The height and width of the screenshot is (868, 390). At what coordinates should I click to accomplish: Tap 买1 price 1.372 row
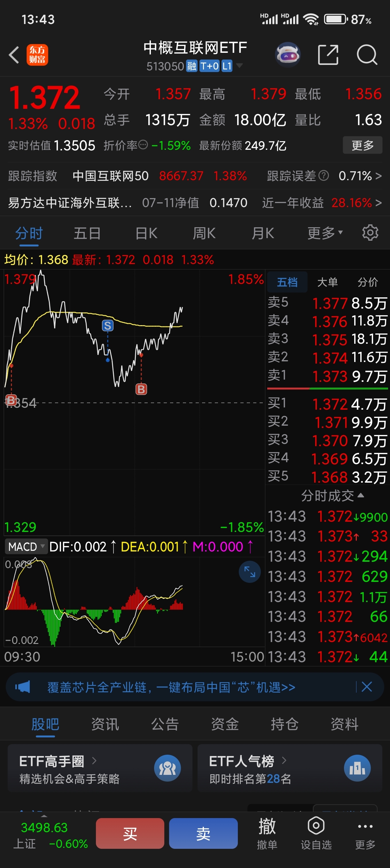point(327,404)
